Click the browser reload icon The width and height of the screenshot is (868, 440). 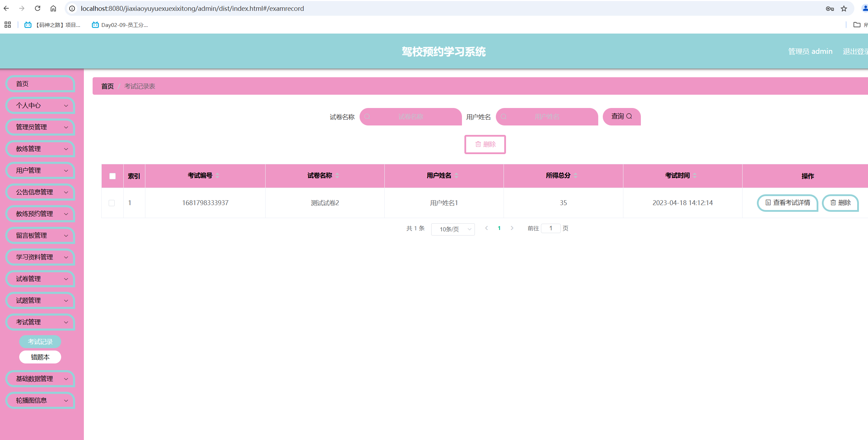point(37,8)
